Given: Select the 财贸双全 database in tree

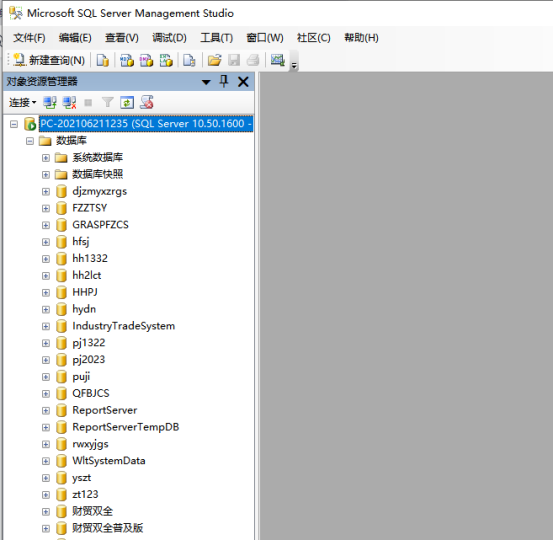Looking at the screenshot, I should (x=93, y=511).
